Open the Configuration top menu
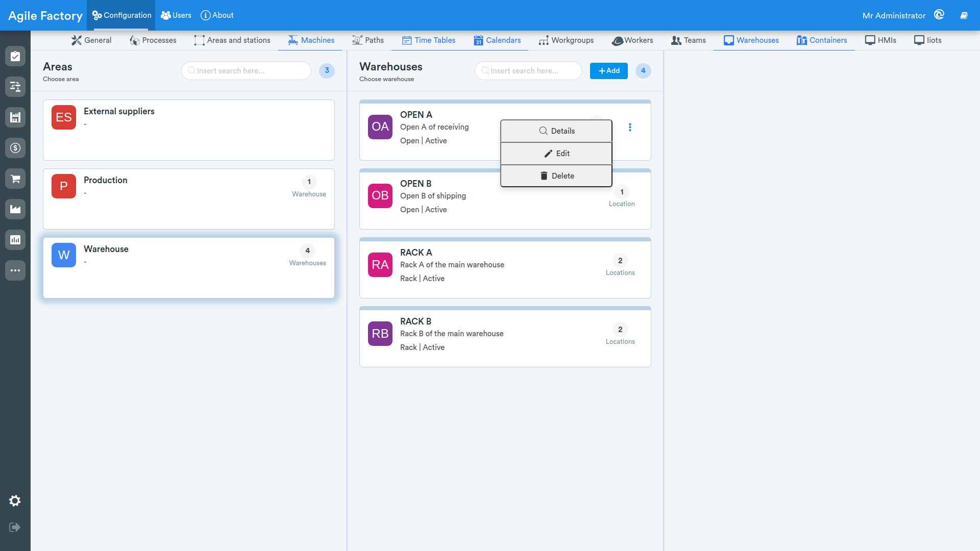 (121, 15)
